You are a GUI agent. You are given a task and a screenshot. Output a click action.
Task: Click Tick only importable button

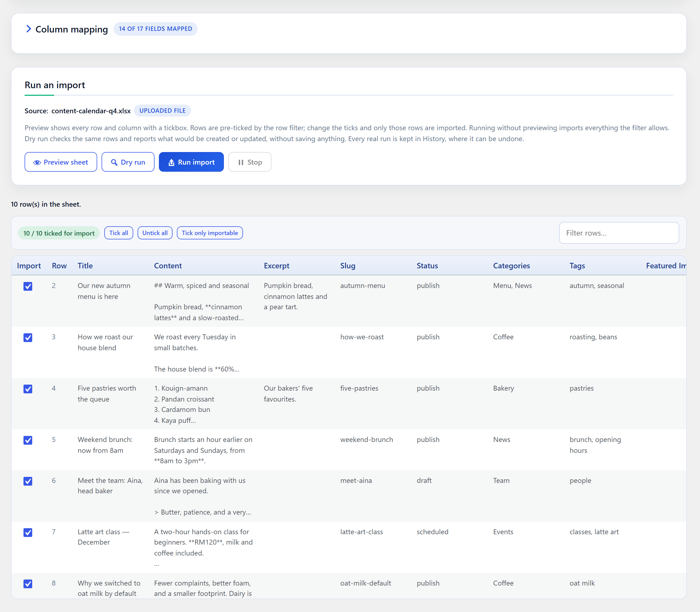coord(210,233)
